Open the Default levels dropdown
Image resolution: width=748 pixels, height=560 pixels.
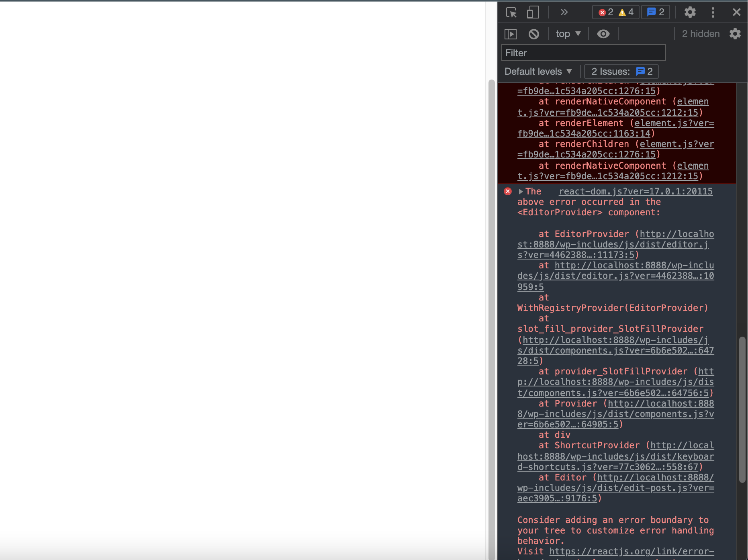[x=539, y=71]
